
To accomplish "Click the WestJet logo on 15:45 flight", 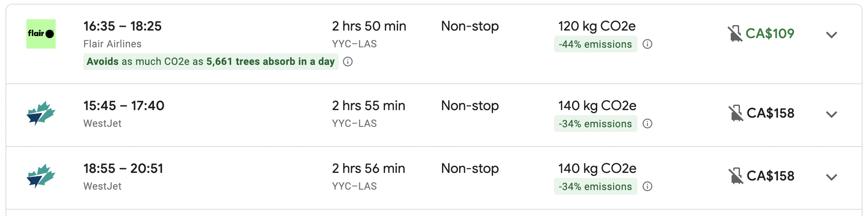I will pos(41,113).
